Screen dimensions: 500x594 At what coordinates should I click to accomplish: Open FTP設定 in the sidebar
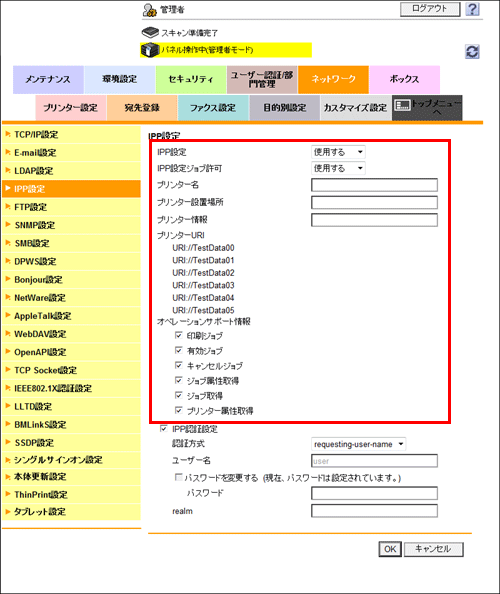coord(71,207)
